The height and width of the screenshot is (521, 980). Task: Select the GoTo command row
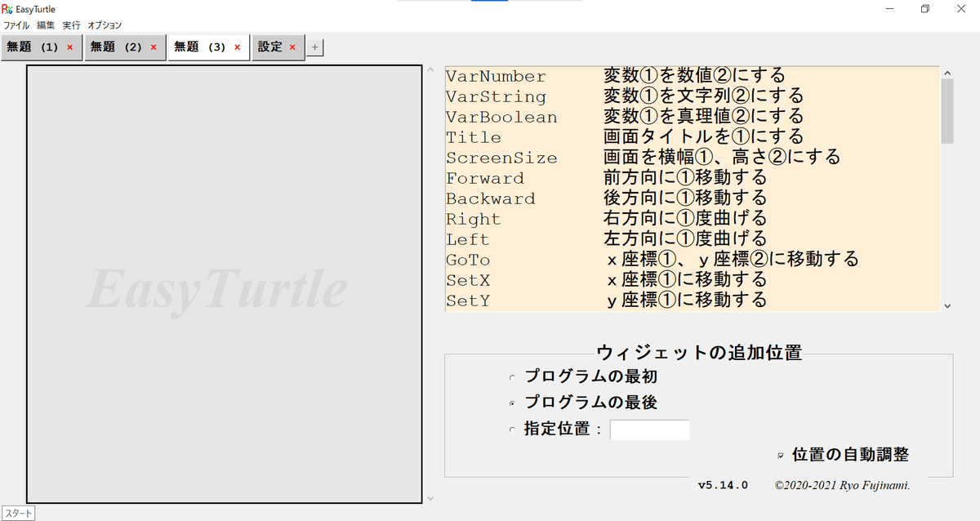pyautogui.click(x=692, y=260)
